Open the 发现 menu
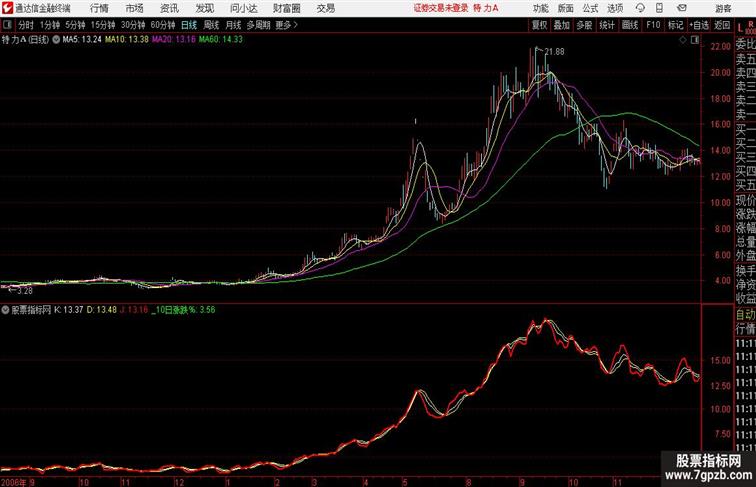 point(204,8)
